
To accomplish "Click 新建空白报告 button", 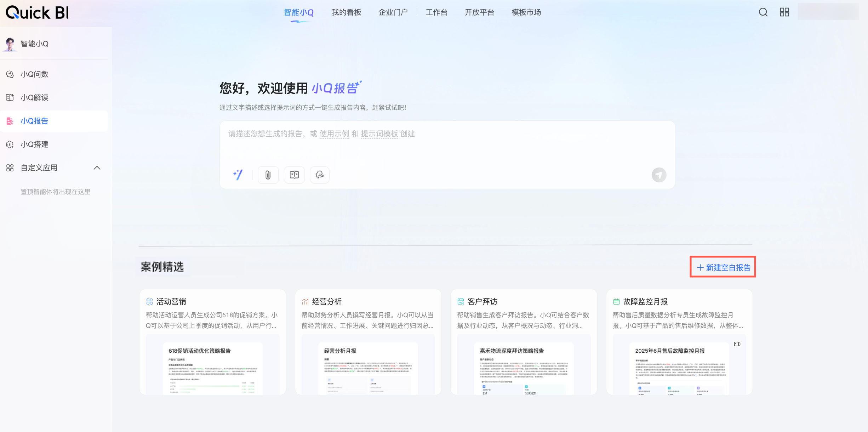I will point(723,267).
